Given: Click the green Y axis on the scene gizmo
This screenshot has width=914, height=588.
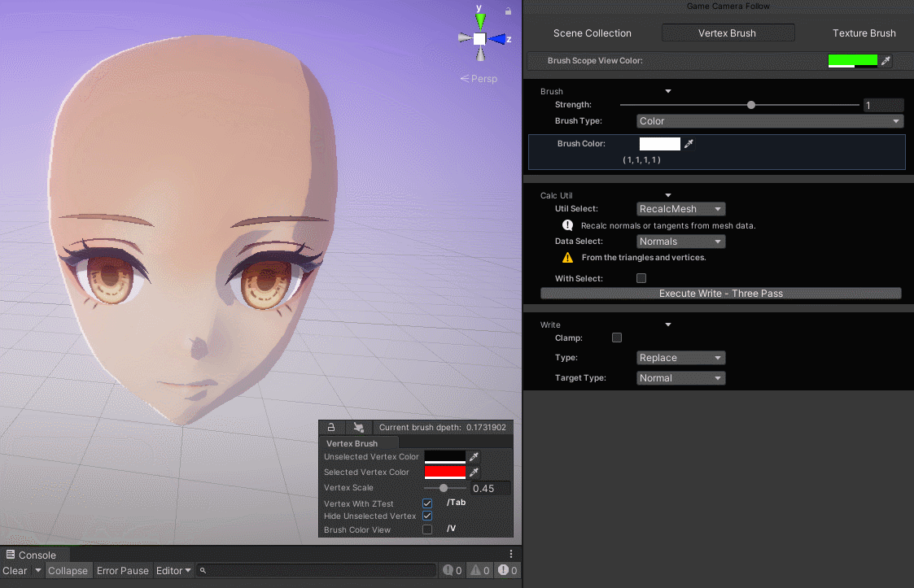Looking at the screenshot, I should pyautogui.click(x=479, y=18).
